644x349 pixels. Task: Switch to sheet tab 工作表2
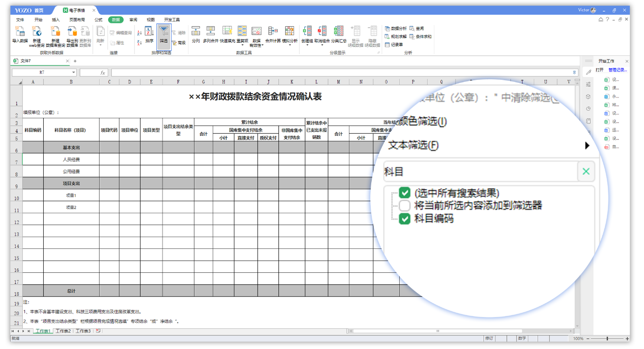coord(63,331)
